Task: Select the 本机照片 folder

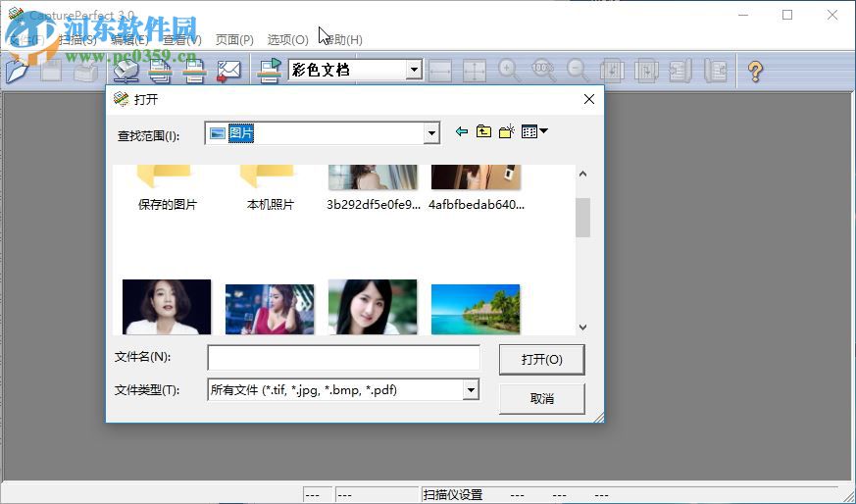Action: click(x=271, y=188)
